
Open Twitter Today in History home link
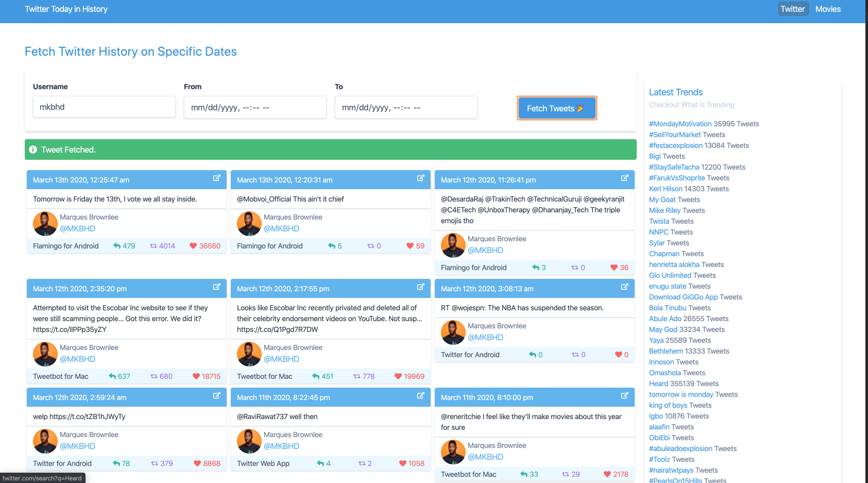click(66, 9)
